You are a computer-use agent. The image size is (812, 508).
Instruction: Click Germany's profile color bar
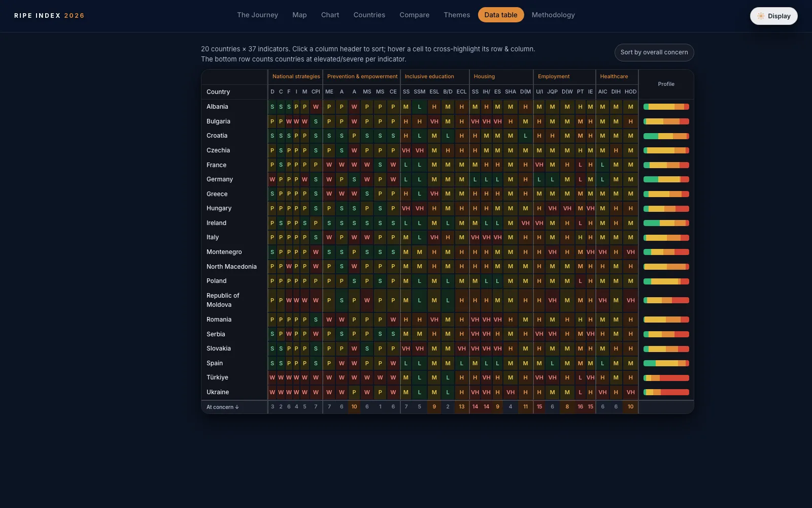666,179
